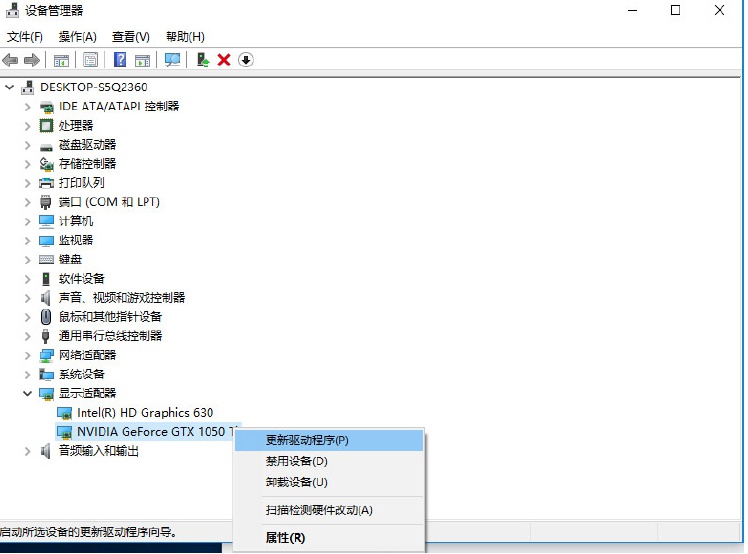Image resolution: width=748 pixels, height=554 pixels.
Task: Expand the IDE ATA/ATAPI 控制器 node
Action: (28, 107)
